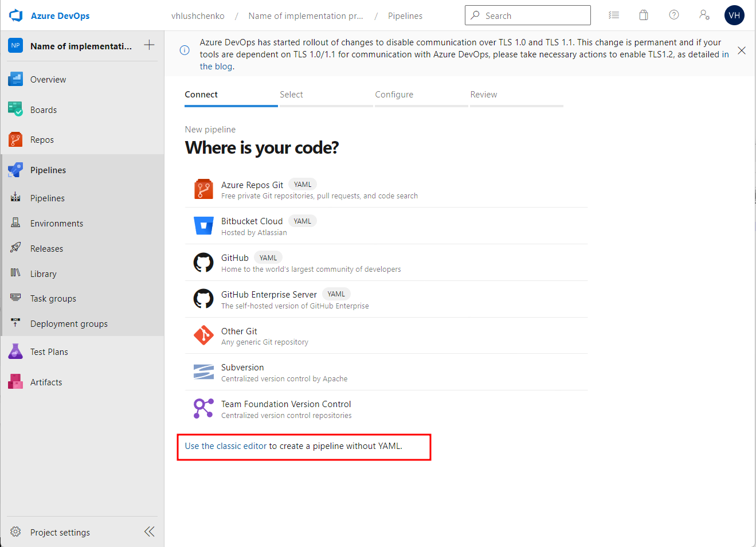Expand the Pipelines sidebar group
The image size is (756, 547).
pos(48,170)
